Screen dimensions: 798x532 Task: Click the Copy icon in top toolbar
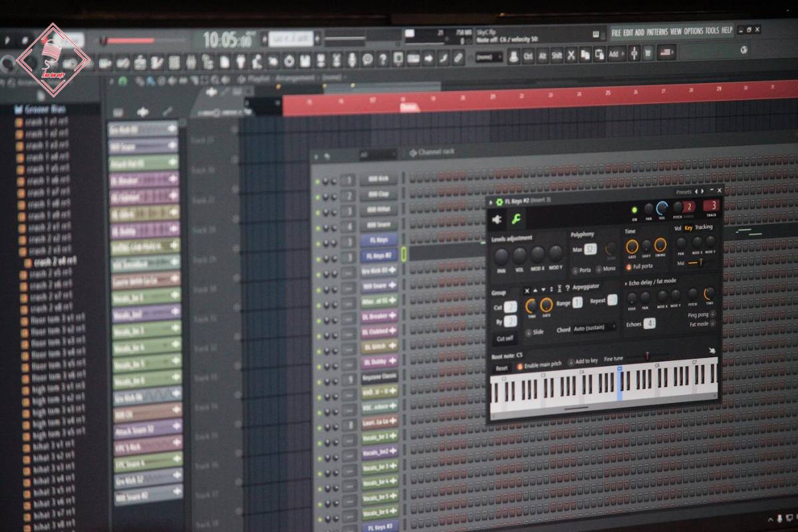585,55
